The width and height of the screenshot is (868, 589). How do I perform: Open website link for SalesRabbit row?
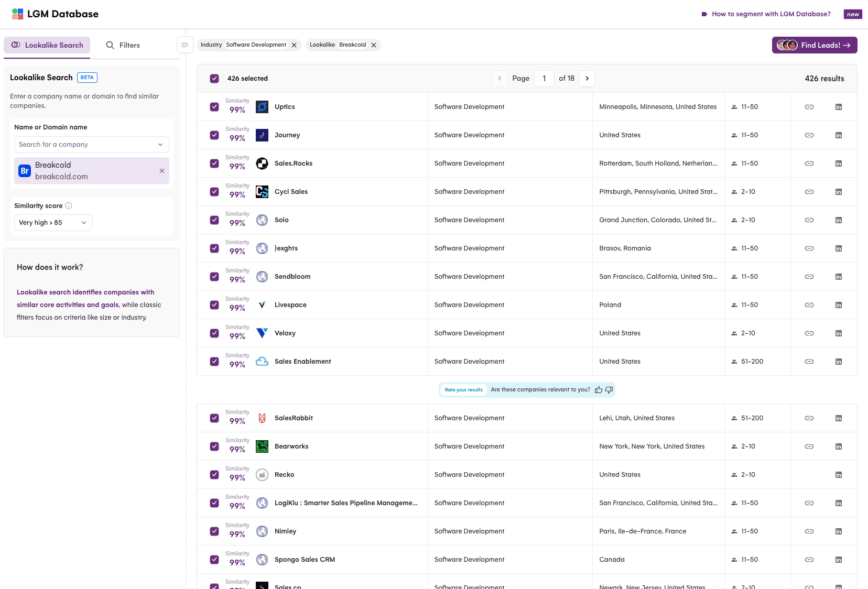coord(809,418)
